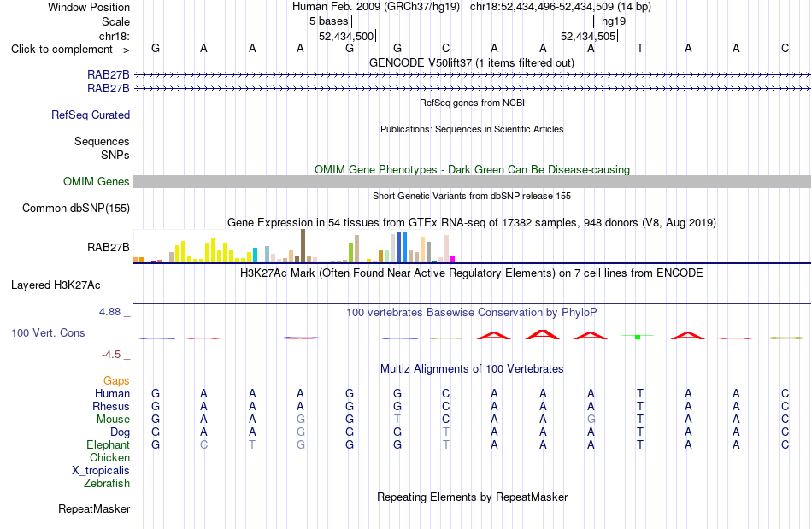This screenshot has height=529, width=812.
Task: Click the 52,434,505 position marker
Action: tap(588, 36)
